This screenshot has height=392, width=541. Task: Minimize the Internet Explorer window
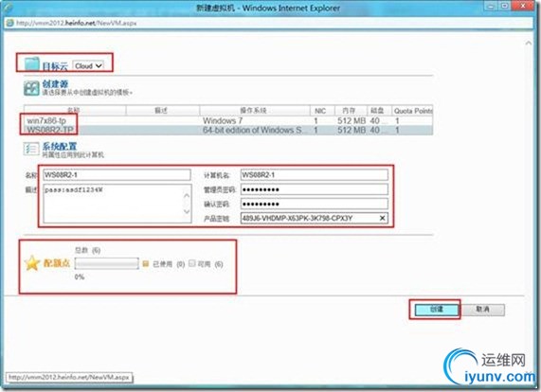click(x=490, y=6)
